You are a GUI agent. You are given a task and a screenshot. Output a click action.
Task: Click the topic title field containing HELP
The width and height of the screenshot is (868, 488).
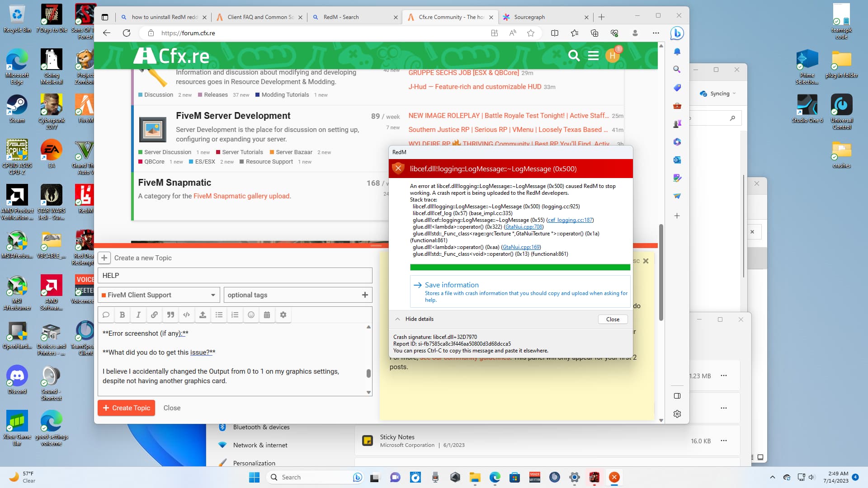(235, 276)
